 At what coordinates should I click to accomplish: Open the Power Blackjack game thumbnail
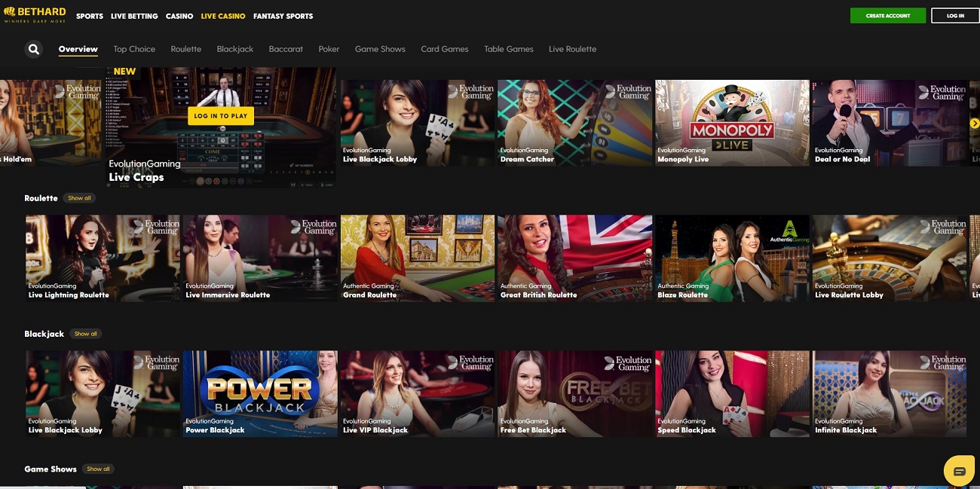pyautogui.click(x=260, y=394)
